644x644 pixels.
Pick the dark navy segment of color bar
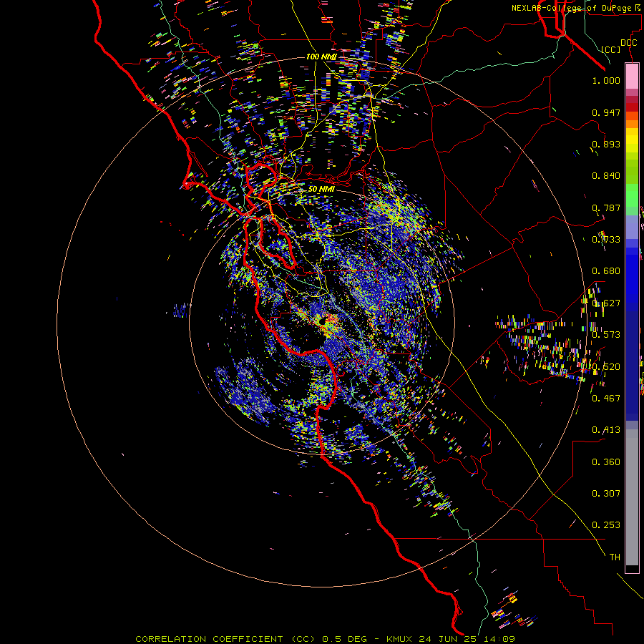[x=632, y=366]
